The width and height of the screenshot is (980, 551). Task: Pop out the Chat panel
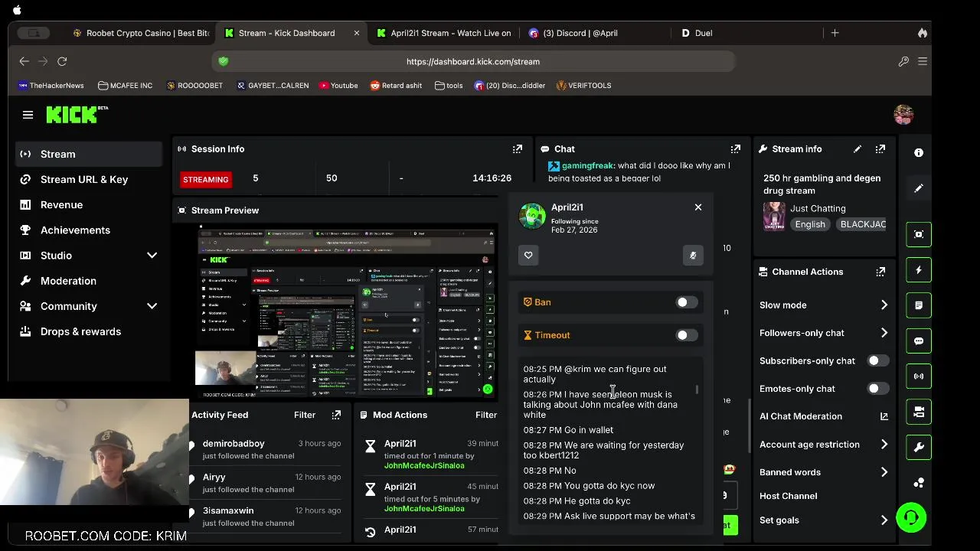click(736, 149)
